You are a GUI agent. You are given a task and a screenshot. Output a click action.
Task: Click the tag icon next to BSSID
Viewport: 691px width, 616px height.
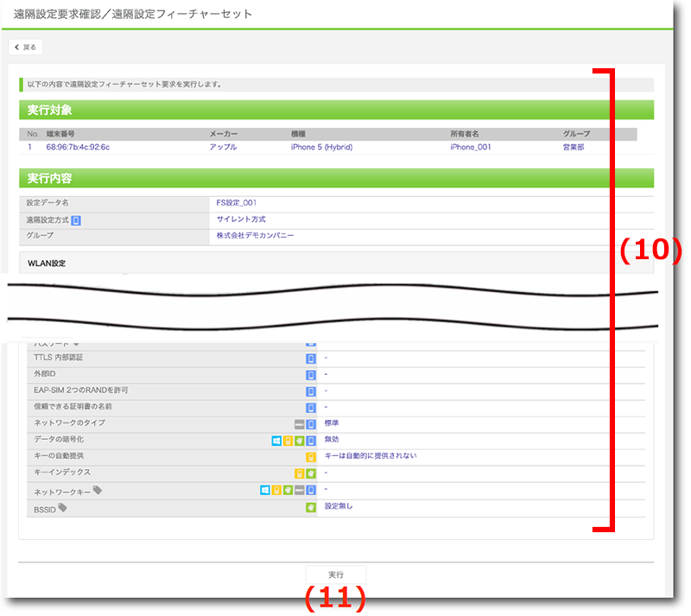(62, 507)
